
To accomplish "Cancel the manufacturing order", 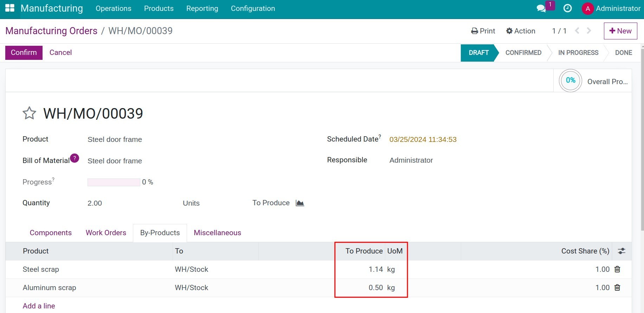I will pos(60,52).
